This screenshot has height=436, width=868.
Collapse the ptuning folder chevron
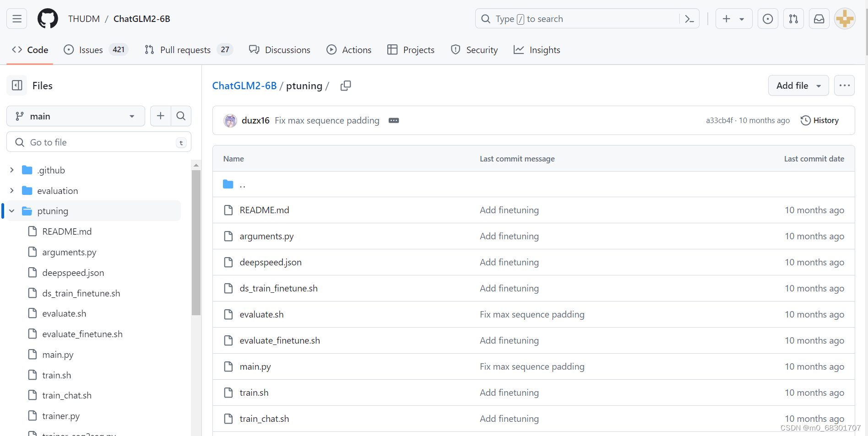[x=12, y=211]
